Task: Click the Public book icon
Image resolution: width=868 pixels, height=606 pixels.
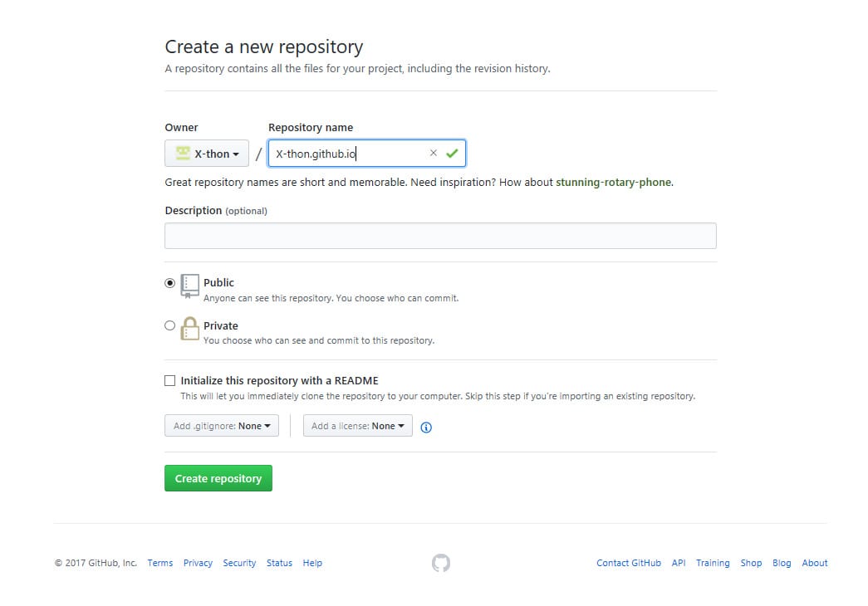Action: pyautogui.click(x=189, y=286)
